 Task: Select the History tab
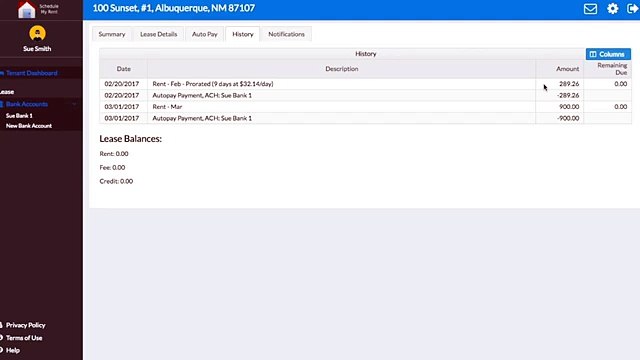pos(242,34)
